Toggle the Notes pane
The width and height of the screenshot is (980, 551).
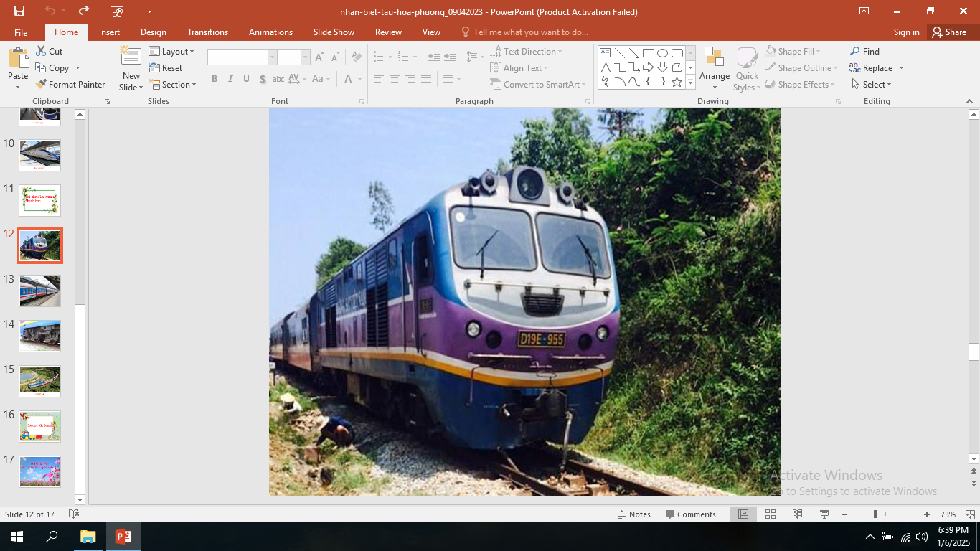pyautogui.click(x=633, y=514)
